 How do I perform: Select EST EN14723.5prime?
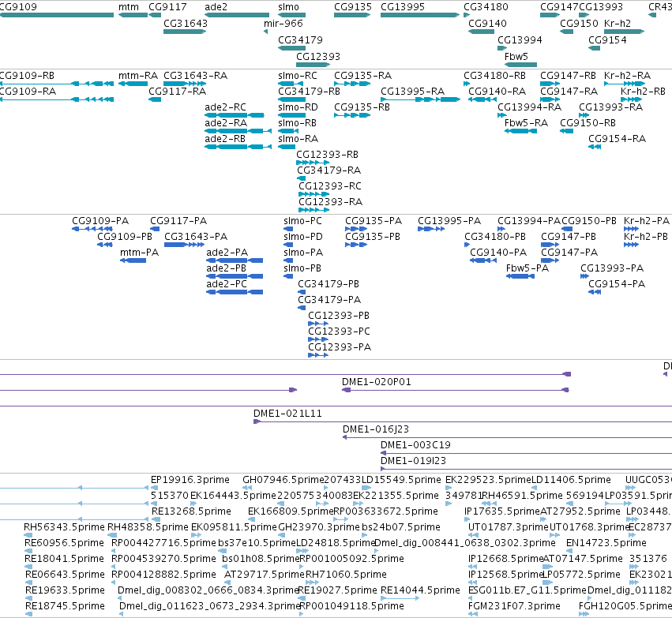(569, 551)
